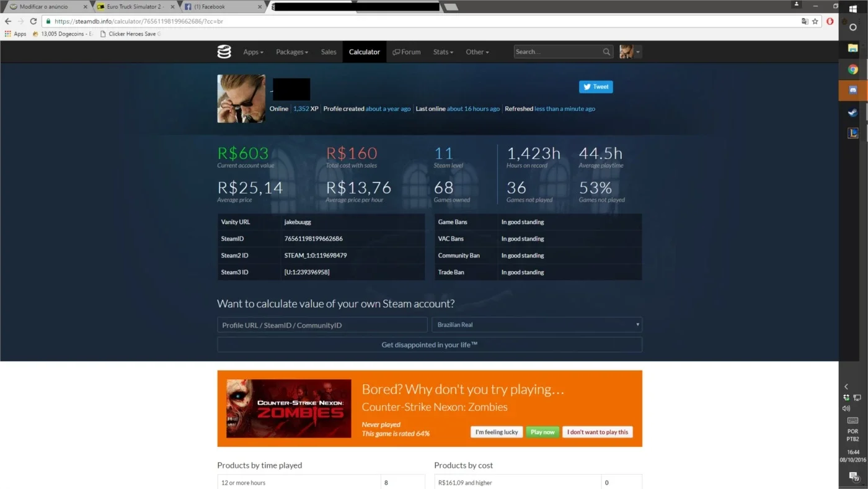Image resolution: width=868 pixels, height=489 pixels.
Task: Switch to the Facebook tab
Action: (x=223, y=7)
